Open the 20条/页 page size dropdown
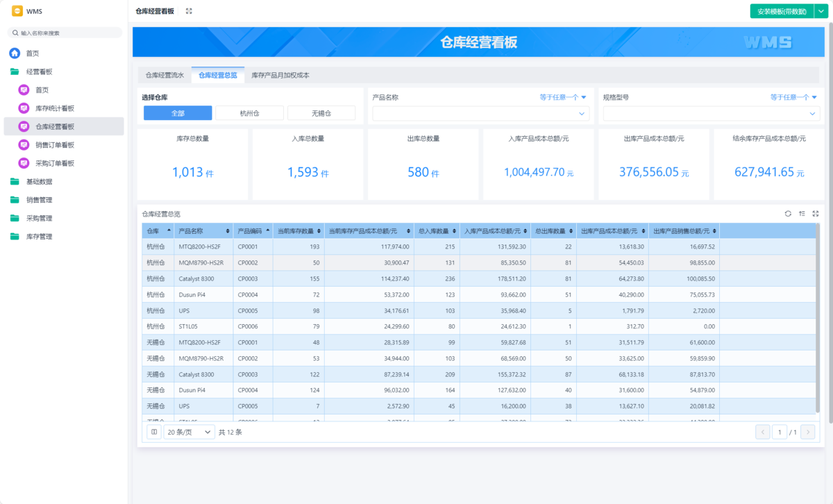The width and height of the screenshot is (833, 504). [190, 432]
